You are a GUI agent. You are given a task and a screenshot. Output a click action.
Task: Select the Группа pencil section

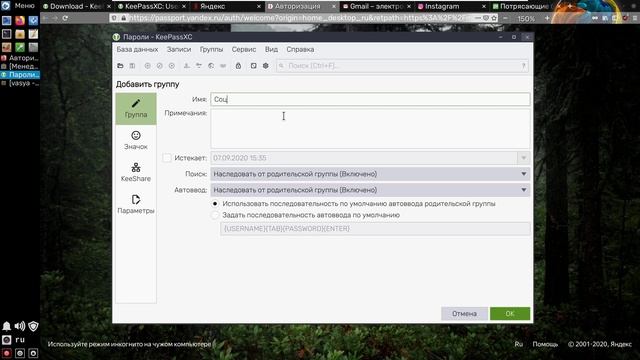pos(136,109)
